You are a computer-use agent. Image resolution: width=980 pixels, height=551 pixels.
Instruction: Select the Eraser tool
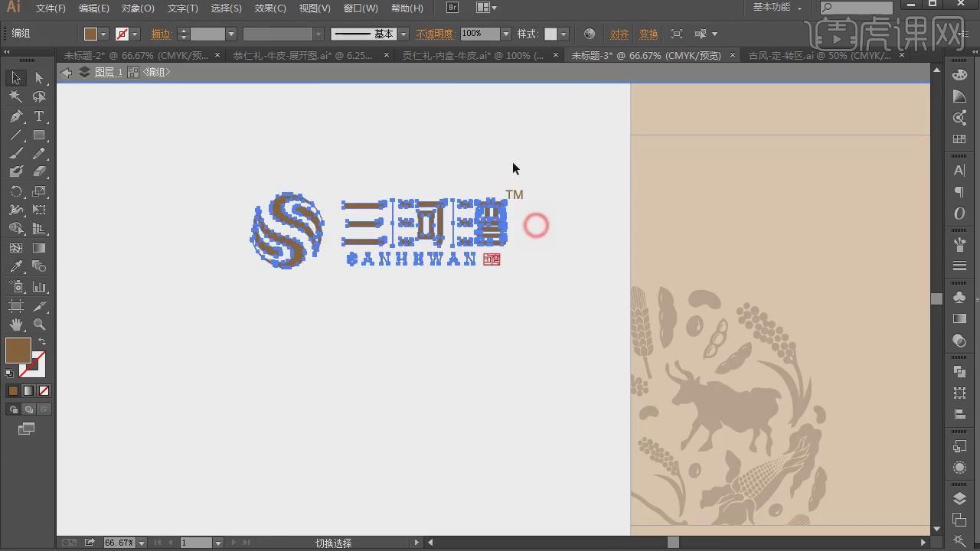coord(39,172)
